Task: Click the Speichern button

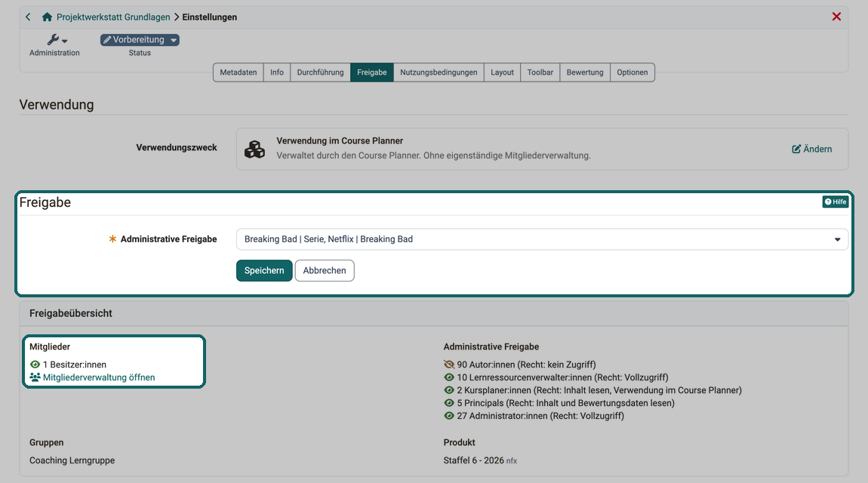Action: (x=264, y=270)
